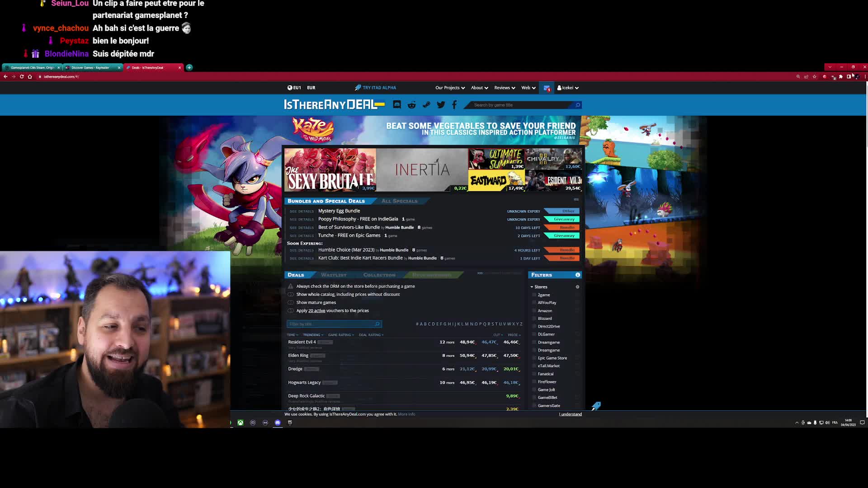Open the Stores settings gear icon
Viewport: 868px width, 488px height.
[x=577, y=287]
